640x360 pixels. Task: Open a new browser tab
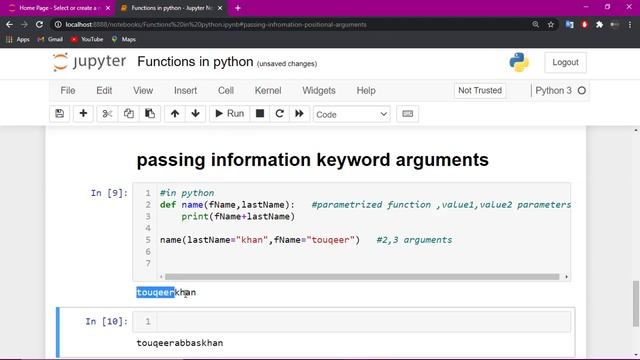click(x=238, y=8)
